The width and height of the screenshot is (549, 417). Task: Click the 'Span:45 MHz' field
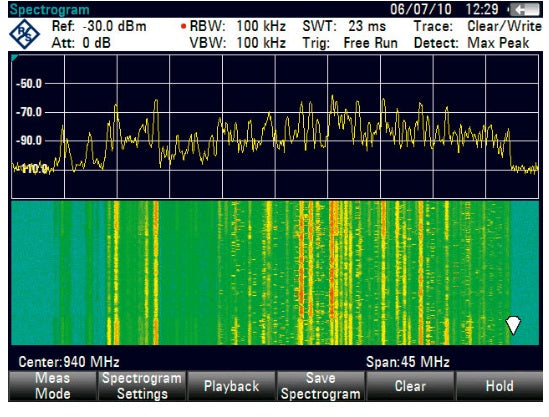pos(408,362)
